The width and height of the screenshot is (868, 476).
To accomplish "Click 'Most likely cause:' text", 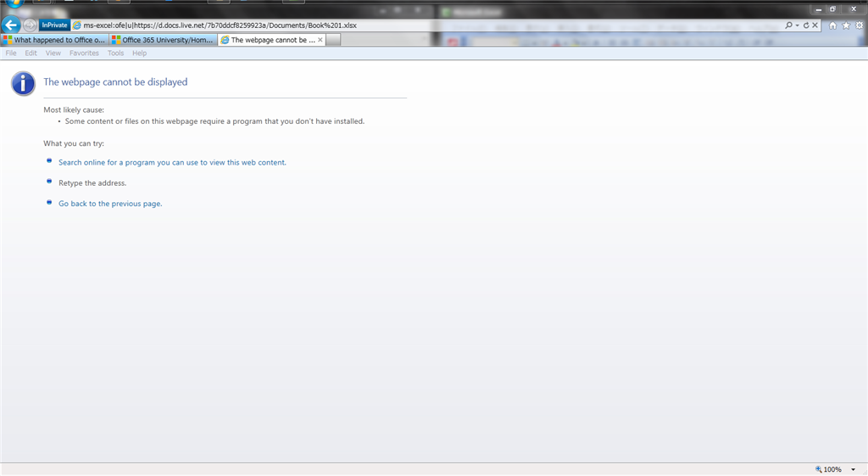I will point(74,109).
